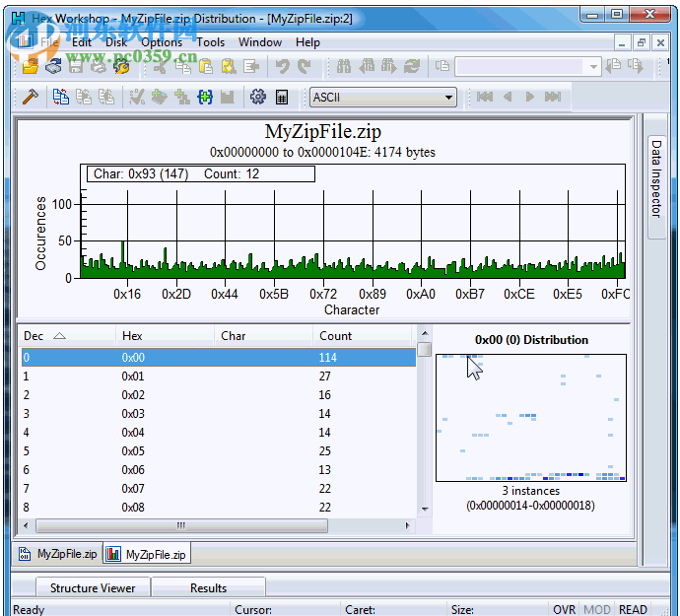Image resolution: width=680 pixels, height=616 pixels.
Task: Select the MyZipFile.zip hex document tab
Action: pyautogui.click(x=58, y=554)
